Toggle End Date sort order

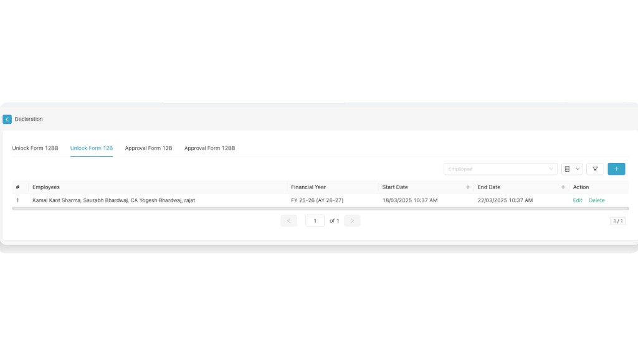(x=563, y=187)
